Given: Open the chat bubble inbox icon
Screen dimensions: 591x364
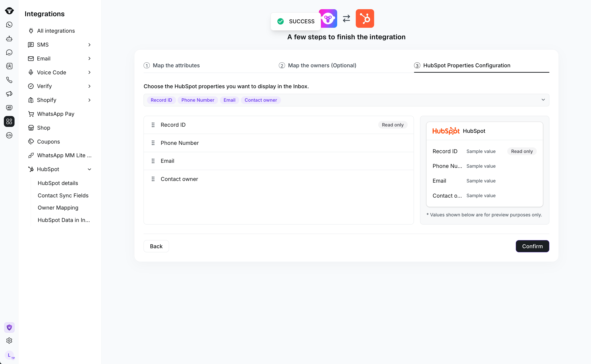Looking at the screenshot, I should click(9, 52).
